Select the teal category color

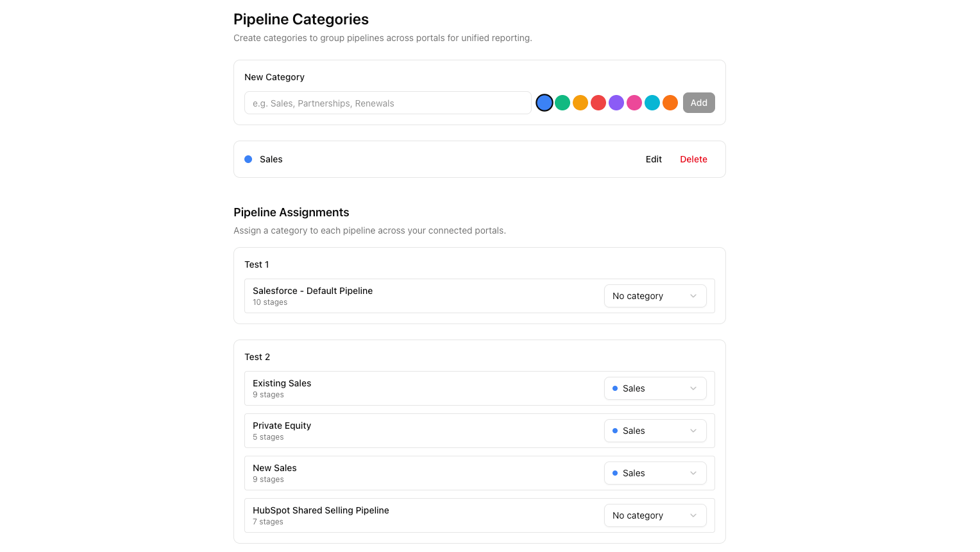[652, 102]
